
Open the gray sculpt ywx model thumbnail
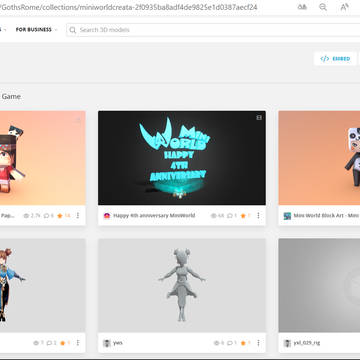coord(182,285)
